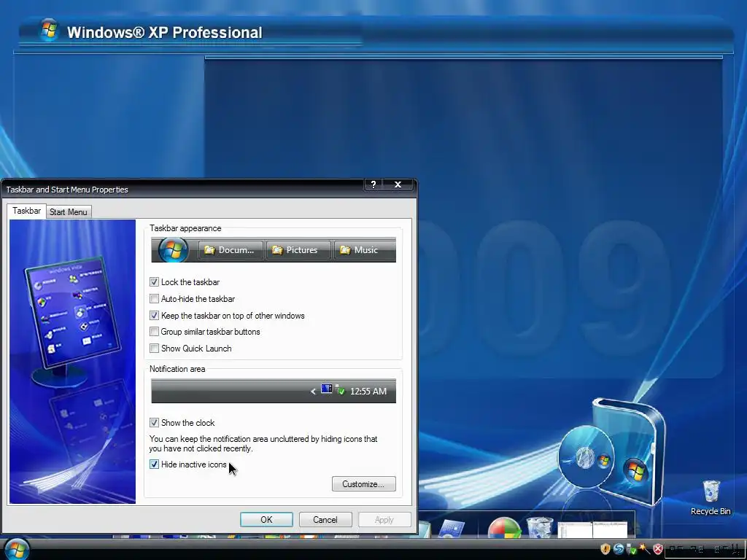Enable Group similar taskbar buttons
747x560 pixels.
tap(154, 332)
